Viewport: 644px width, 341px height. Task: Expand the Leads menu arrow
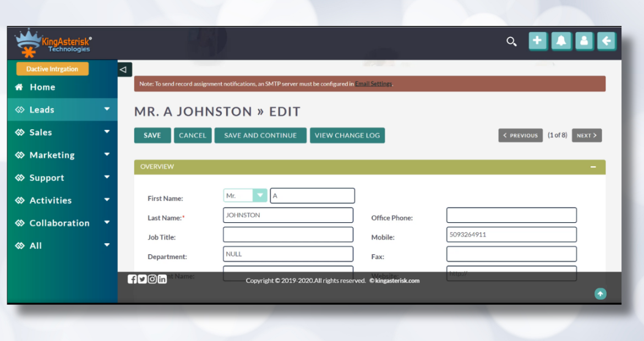pyautogui.click(x=107, y=109)
